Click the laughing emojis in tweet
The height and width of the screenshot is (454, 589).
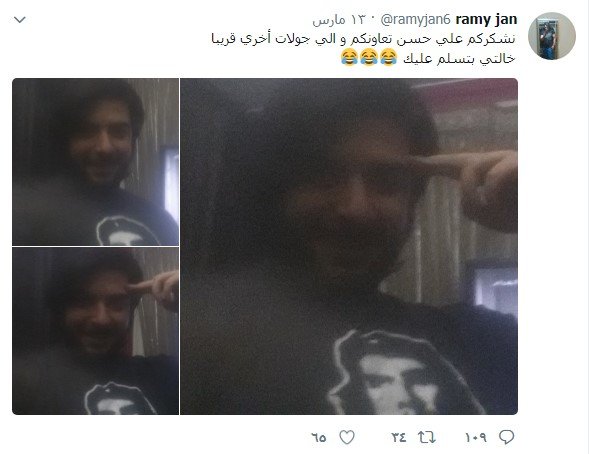tap(369, 57)
